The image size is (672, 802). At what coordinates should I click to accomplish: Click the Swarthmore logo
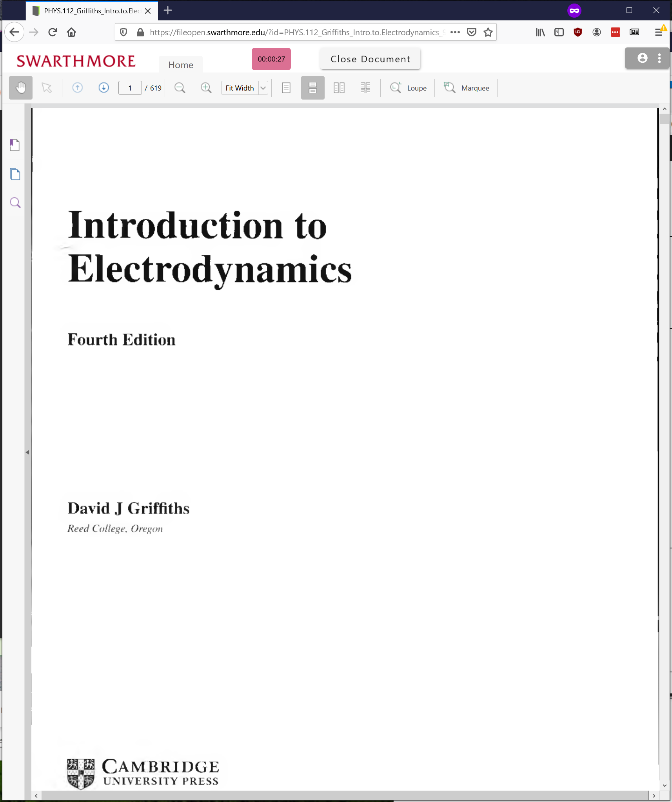76,61
